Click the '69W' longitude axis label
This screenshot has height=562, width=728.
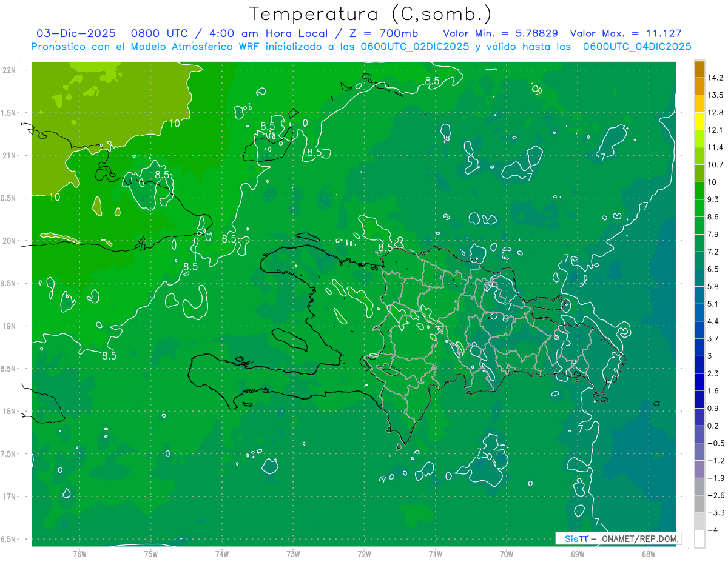coord(578,554)
